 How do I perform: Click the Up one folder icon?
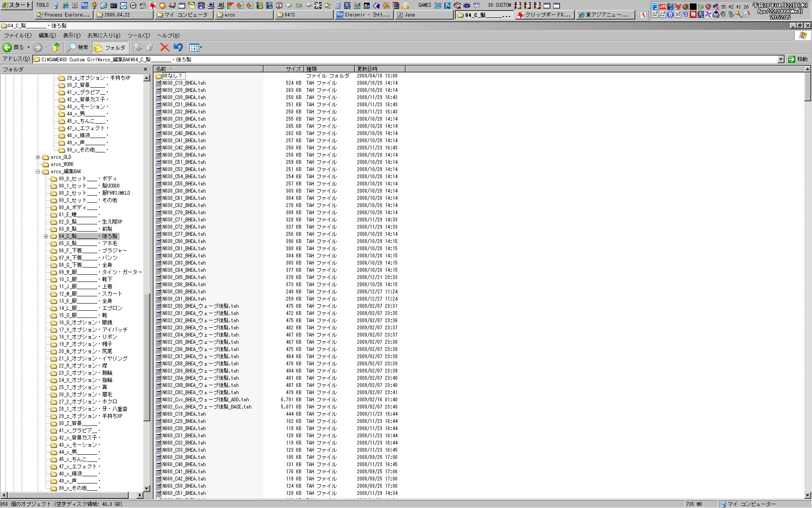(56, 47)
